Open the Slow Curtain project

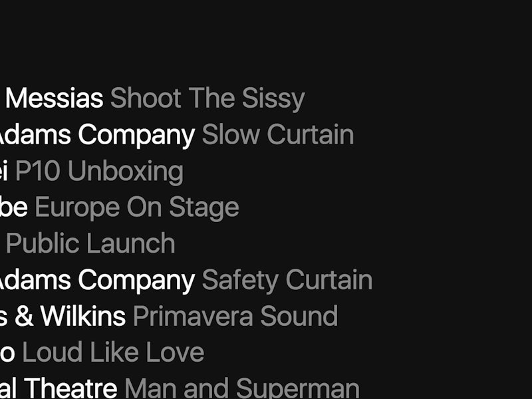tap(277, 135)
